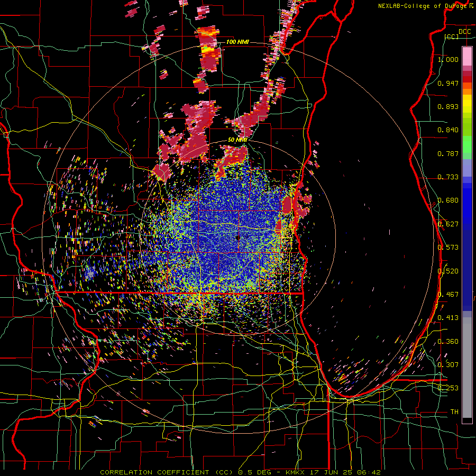Click the 0.947 color scale value
476x476 pixels.
tap(448, 83)
